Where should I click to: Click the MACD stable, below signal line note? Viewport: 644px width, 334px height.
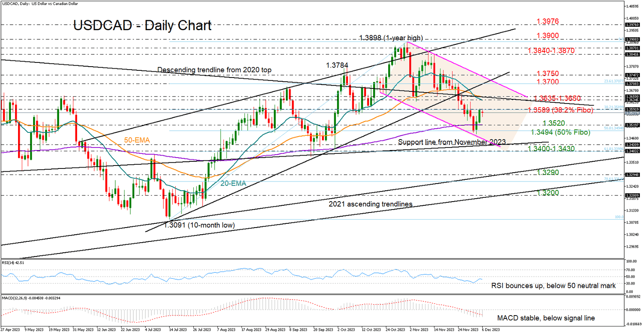point(546,318)
